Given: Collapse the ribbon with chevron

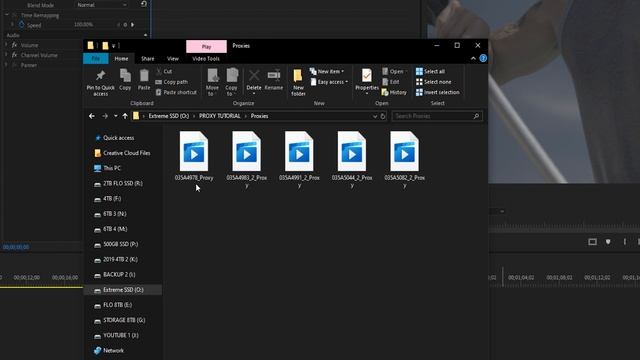Looking at the screenshot, I should [x=473, y=59].
